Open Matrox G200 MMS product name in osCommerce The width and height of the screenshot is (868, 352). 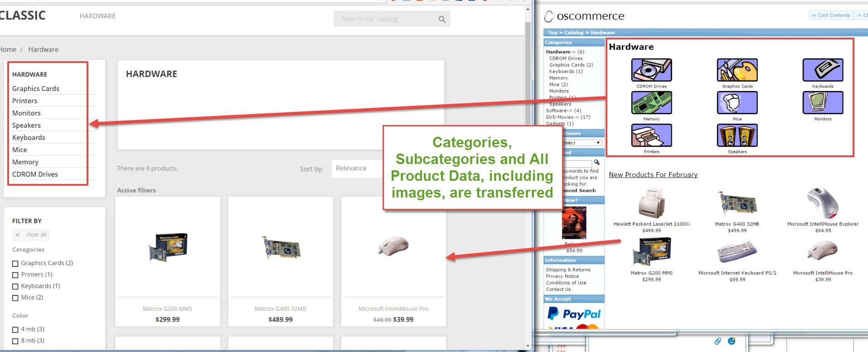[x=651, y=273]
